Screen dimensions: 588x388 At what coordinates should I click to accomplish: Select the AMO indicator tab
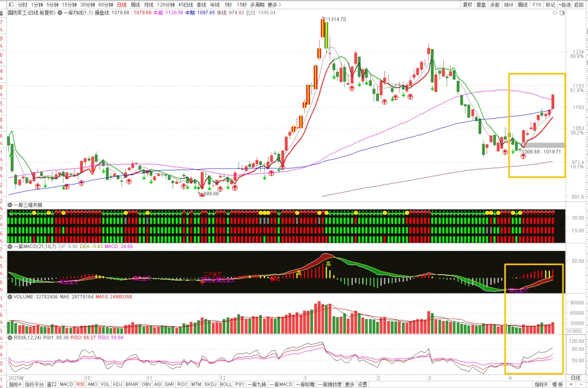tap(92, 384)
